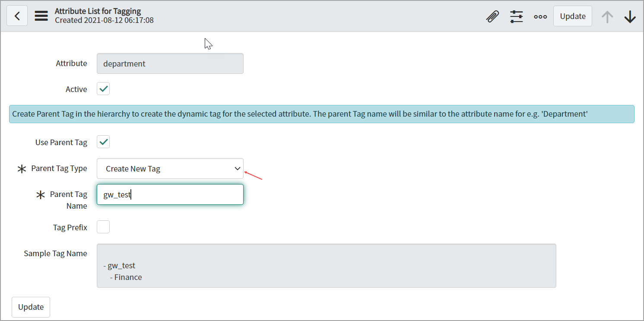
Task: Click inside the Parent Tag Name field
Action: [x=170, y=194]
